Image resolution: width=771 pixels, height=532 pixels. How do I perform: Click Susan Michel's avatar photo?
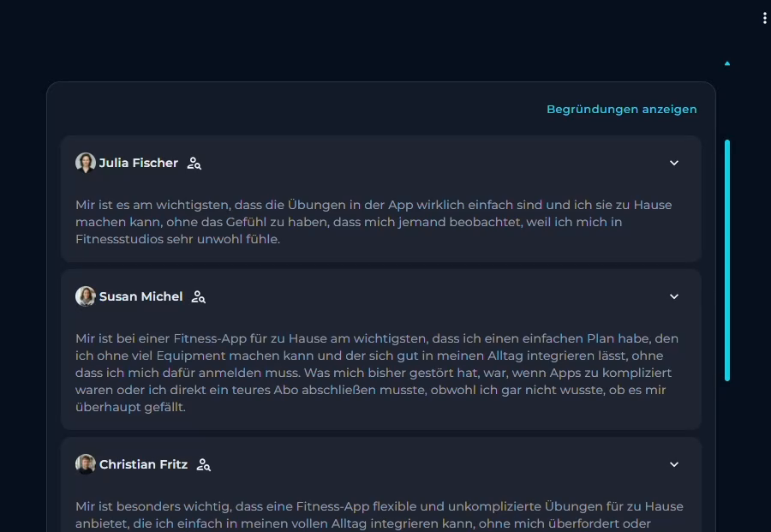[86, 296]
